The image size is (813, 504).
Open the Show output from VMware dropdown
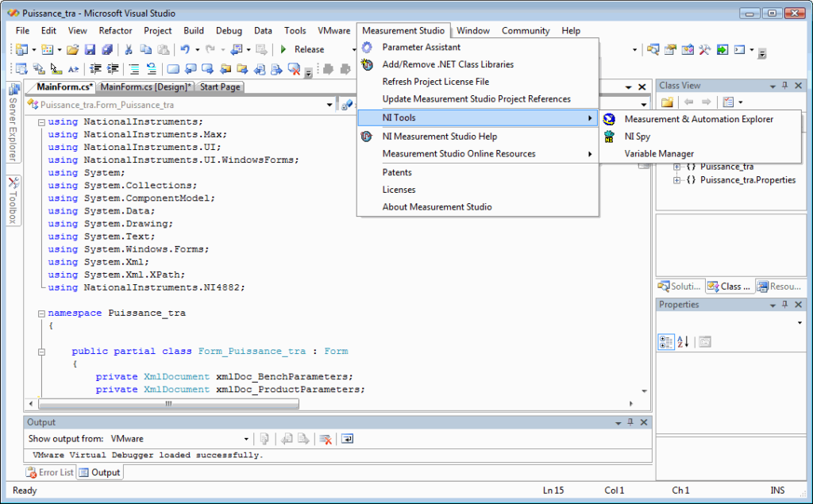246,438
